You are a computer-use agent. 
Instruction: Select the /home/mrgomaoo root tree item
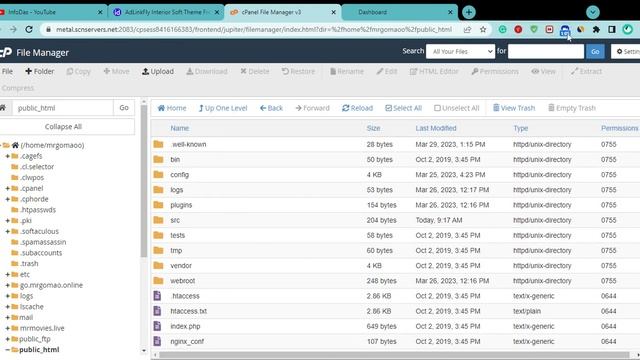[x=52, y=145]
